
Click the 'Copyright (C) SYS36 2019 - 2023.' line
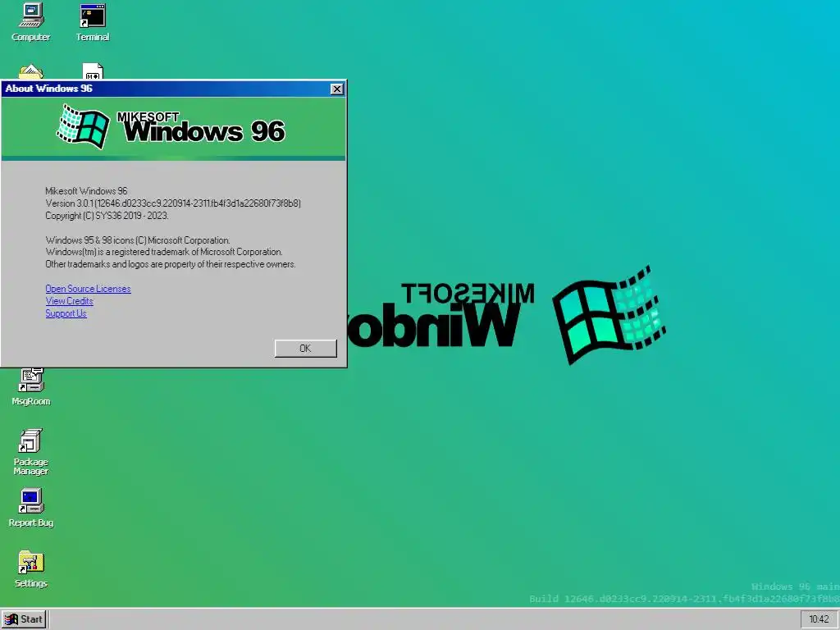pyautogui.click(x=107, y=216)
